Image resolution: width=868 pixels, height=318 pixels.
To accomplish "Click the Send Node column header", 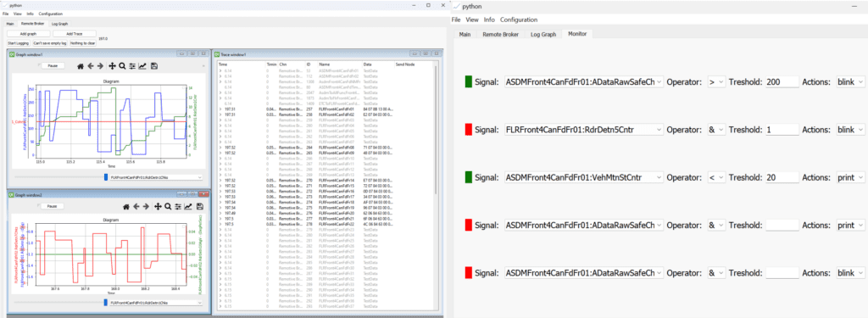I will [404, 64].
